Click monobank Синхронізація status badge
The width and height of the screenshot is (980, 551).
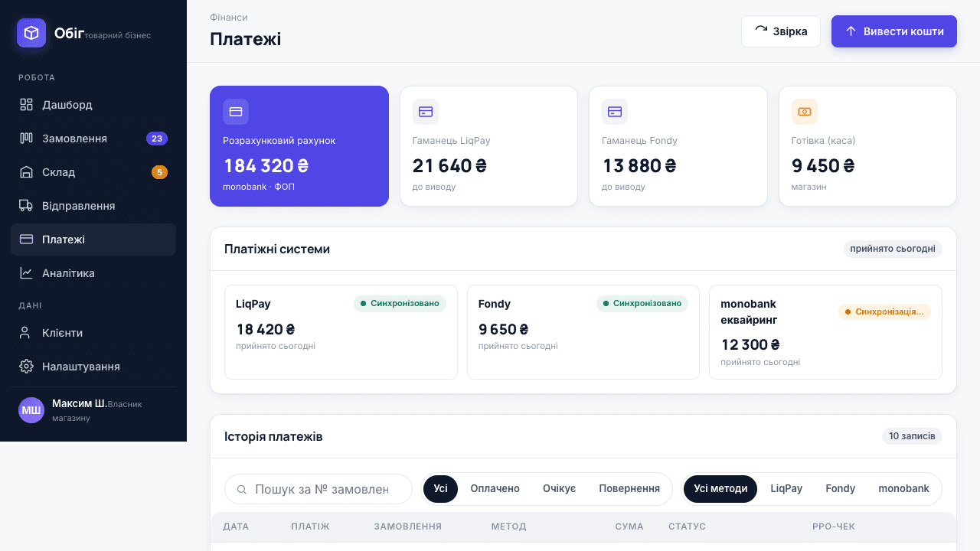click(x=884, y=311)
